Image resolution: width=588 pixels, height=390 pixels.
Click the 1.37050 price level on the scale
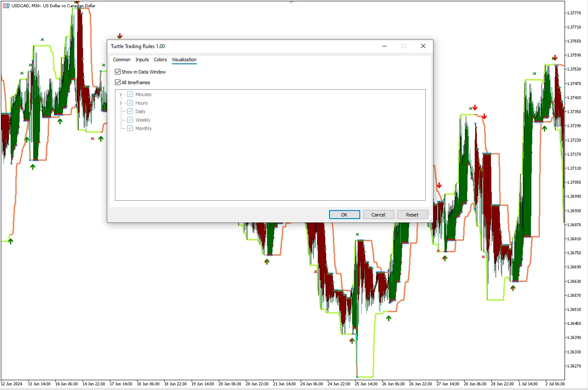tap(574, 182)
